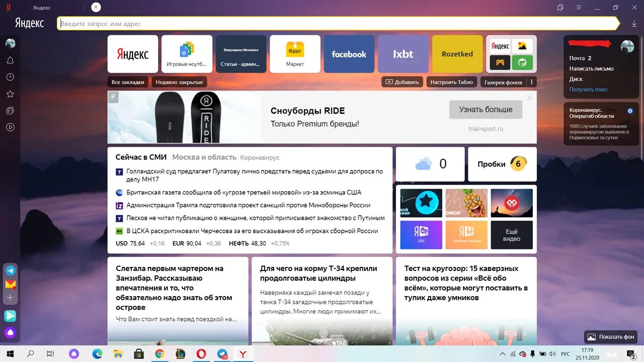Image resolution: width=644 pixels, height=362 pixels.
Task: Open three-dot menu beside Галерея фонов
Action: click(532, 82)
